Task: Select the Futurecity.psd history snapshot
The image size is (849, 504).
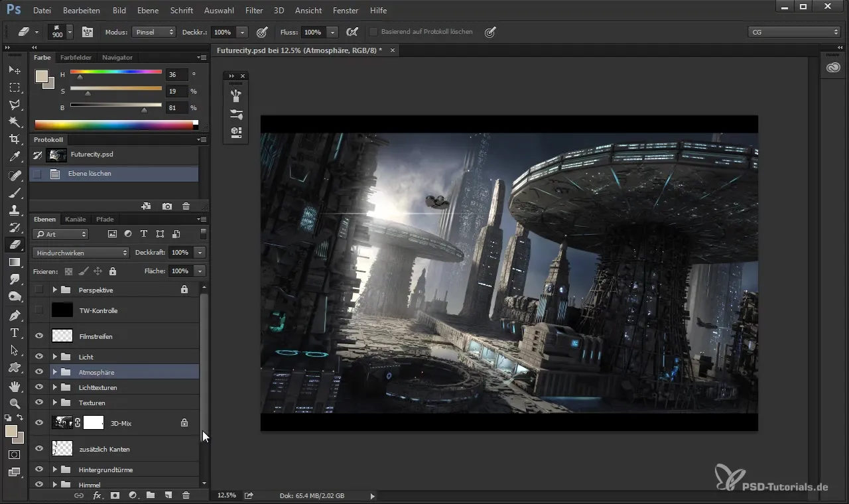Action: (114, 155)
